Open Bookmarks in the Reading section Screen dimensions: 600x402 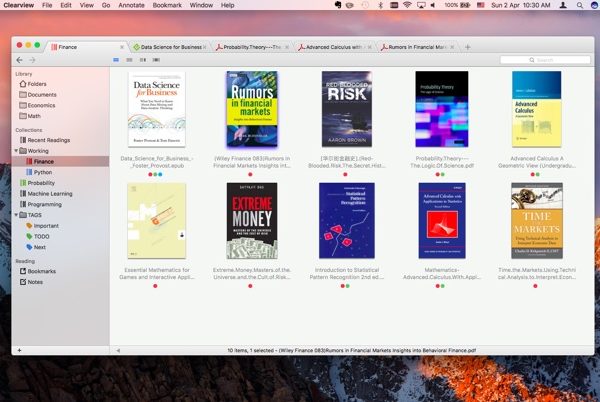tap(41, 271)
